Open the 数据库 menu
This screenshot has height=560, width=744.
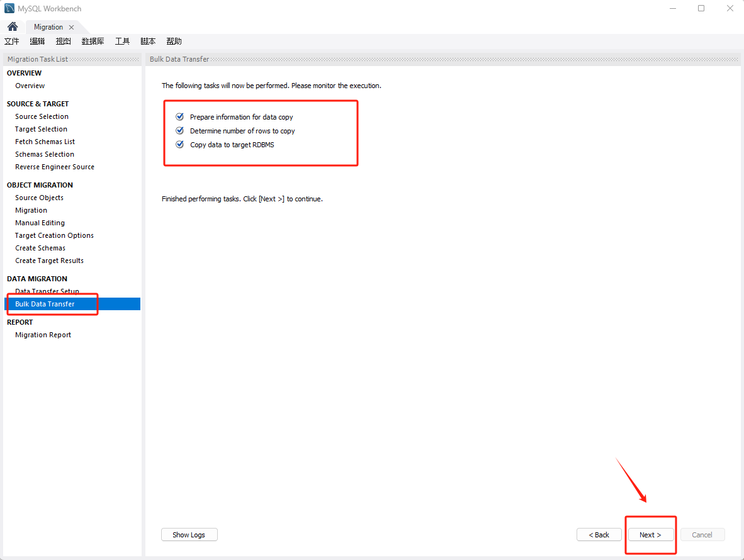click(x=93, y=42)
